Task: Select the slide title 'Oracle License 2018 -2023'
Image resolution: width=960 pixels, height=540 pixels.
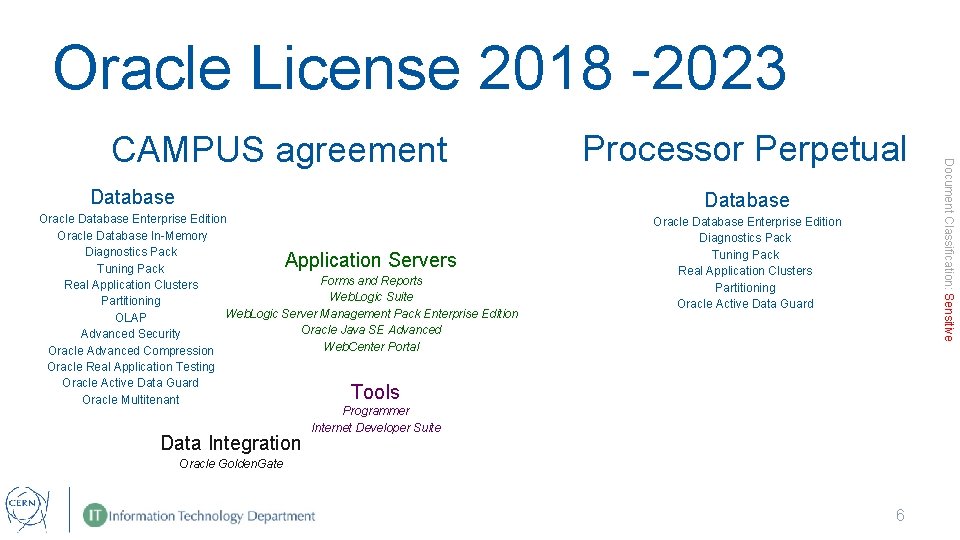Action: [419, 68]
